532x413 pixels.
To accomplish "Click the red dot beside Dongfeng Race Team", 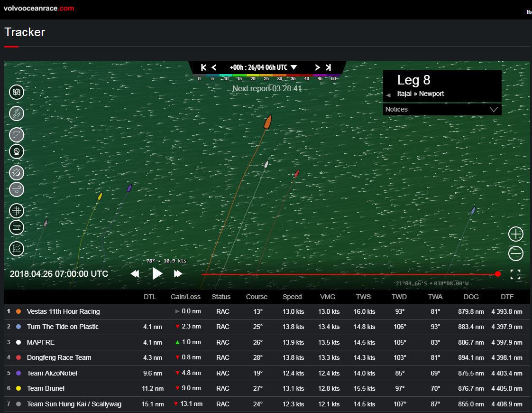I will 18,357.
